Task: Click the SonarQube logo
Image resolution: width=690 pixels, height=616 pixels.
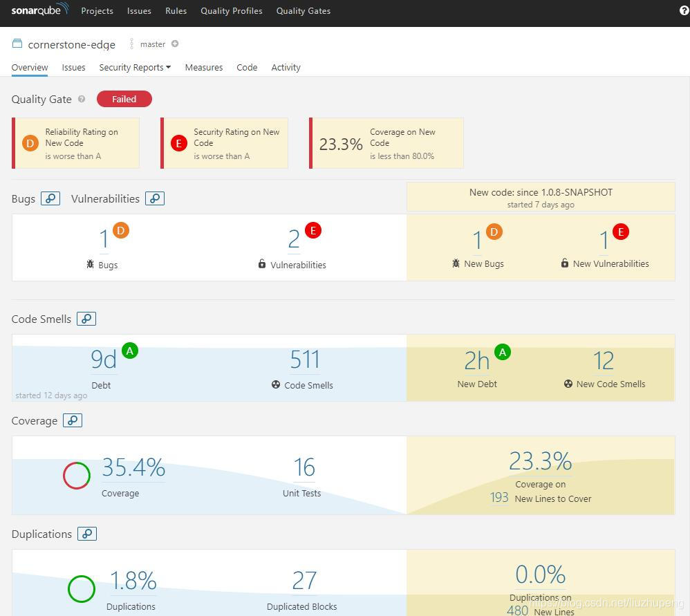Action: (40, 10)
